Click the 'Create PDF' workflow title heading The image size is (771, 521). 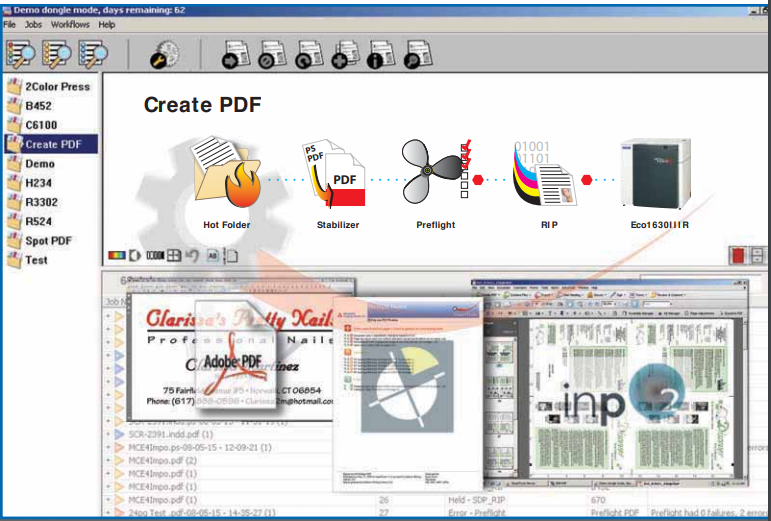(202, 105)
